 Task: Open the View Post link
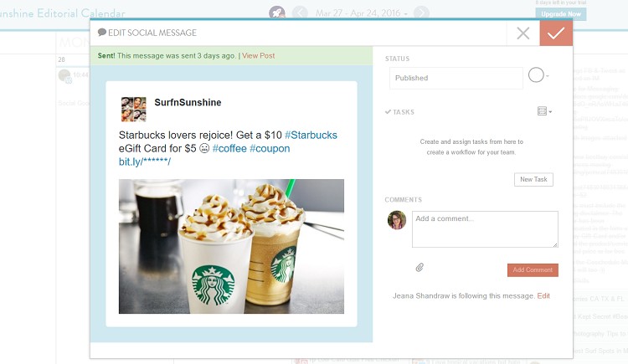(x=259, y=56)
